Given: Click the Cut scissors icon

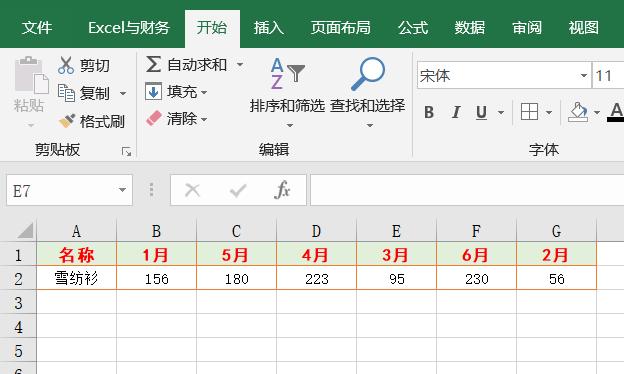Looking at the screenshot, I should tap(66, 65).
